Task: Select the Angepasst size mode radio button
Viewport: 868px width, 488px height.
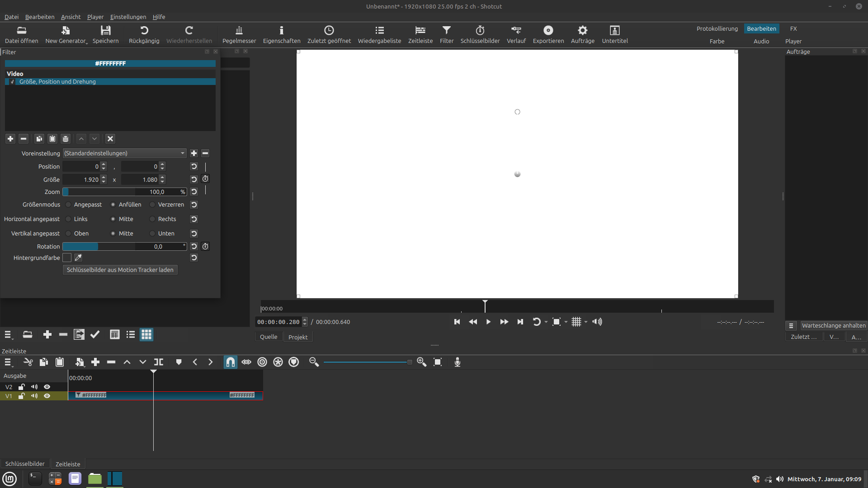Action: [x=69, y=205]
